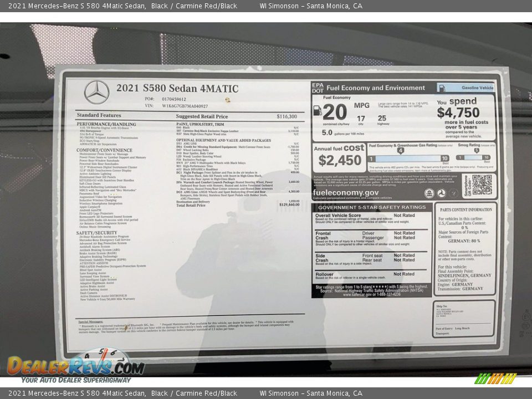Click the DOT triskelion seal icon
Viewport: 532px width, 399px height.
[x=441, y=193]
